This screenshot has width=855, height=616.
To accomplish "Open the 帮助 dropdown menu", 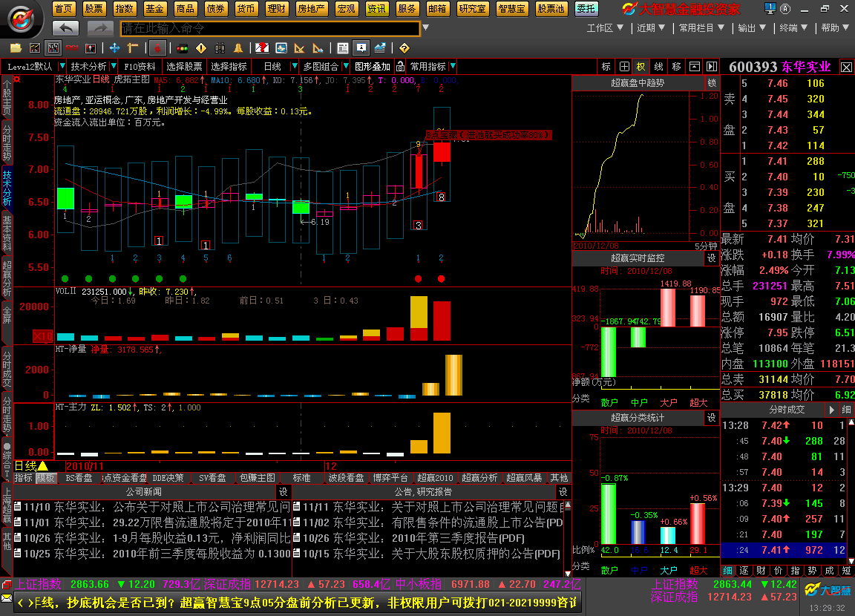I will point(835,27).
